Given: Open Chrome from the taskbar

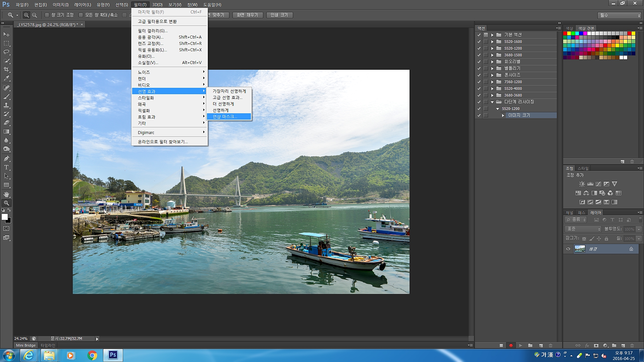Looking at the screenshot, I should point(92,355).
